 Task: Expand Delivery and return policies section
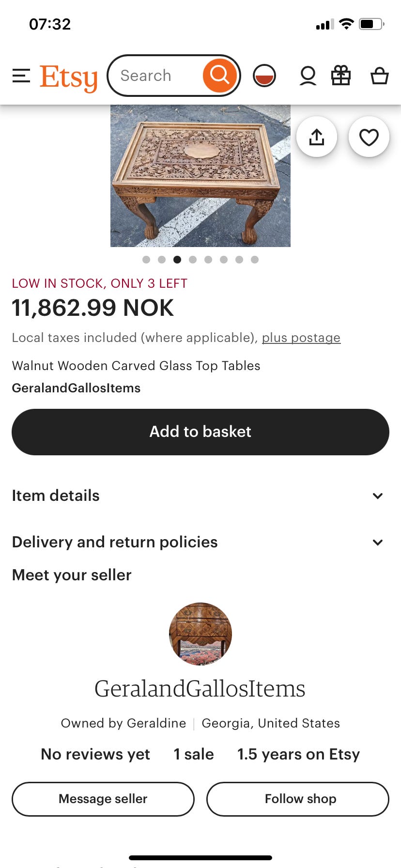(200, 542)
